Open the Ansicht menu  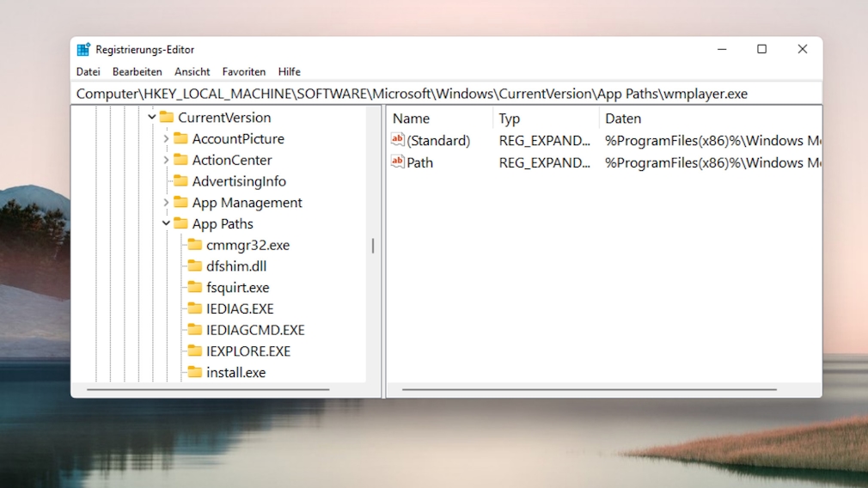(x=193, y=71)
